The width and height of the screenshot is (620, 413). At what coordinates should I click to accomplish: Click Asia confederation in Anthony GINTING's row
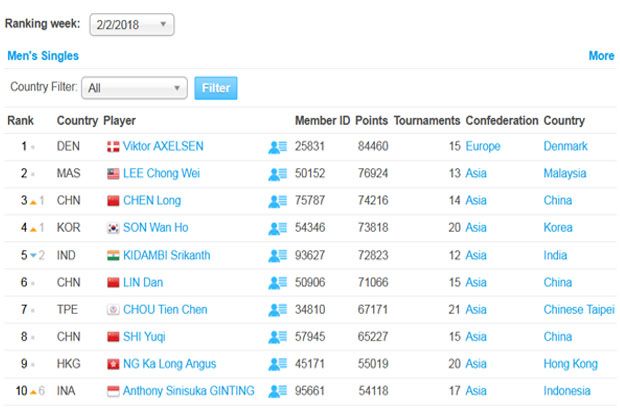(476, 391)
